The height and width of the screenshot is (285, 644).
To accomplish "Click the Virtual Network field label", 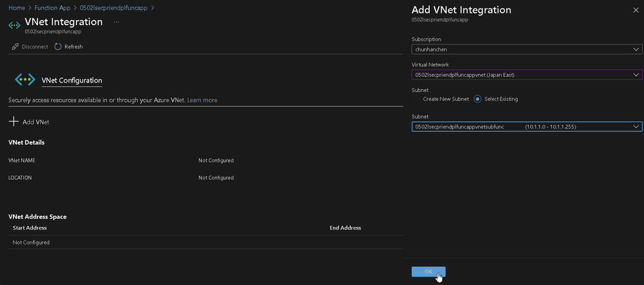I will coord(430,65).
